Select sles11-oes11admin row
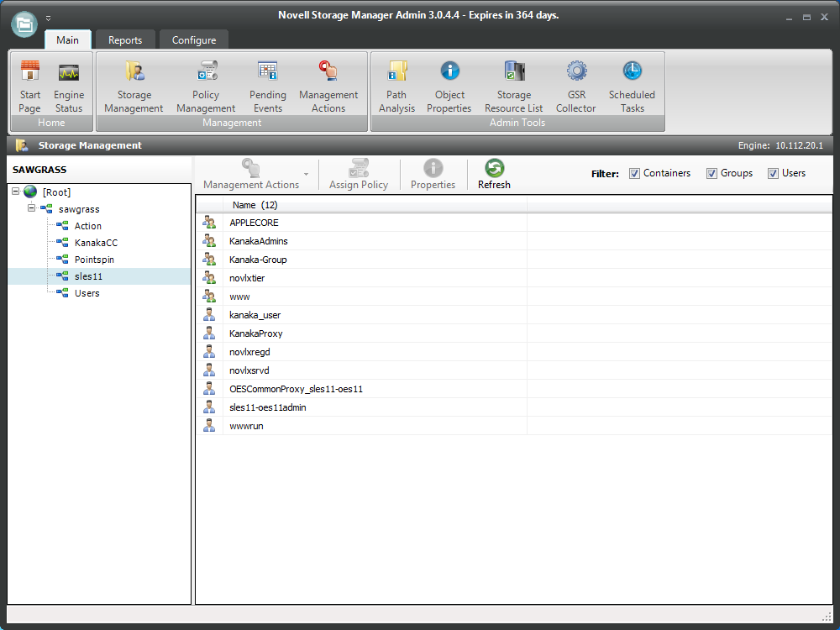This screenshot has height=630, width=840. click(x=514, y=407)
